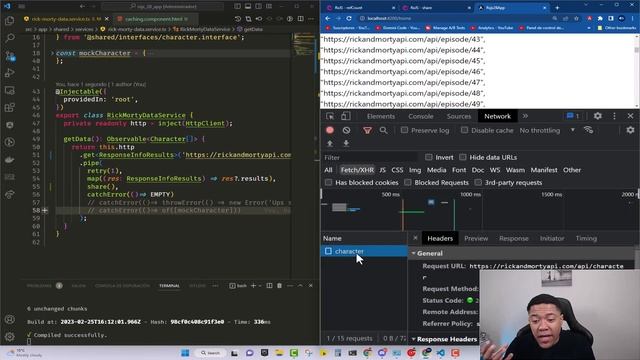This screenshot has width=640, height=360.
Task: Clear the DevTools network log
Action: click(x=347, y=130)
